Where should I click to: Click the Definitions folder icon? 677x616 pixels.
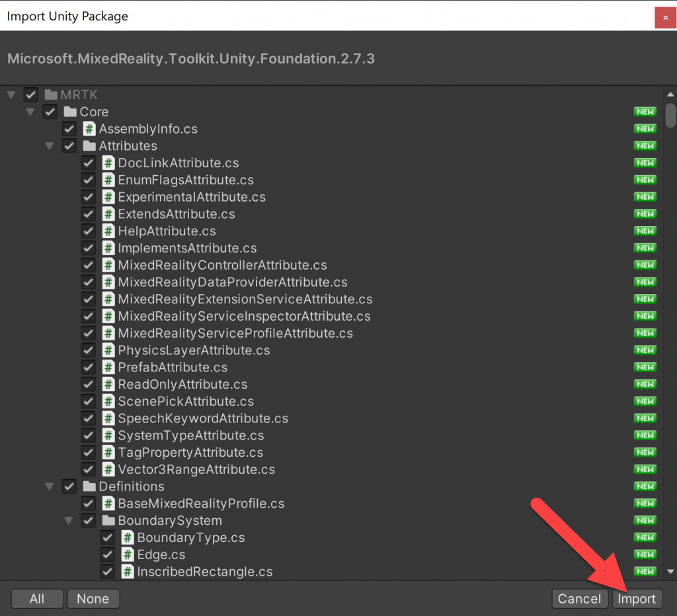pyautogui.click(x=89, y=486)
